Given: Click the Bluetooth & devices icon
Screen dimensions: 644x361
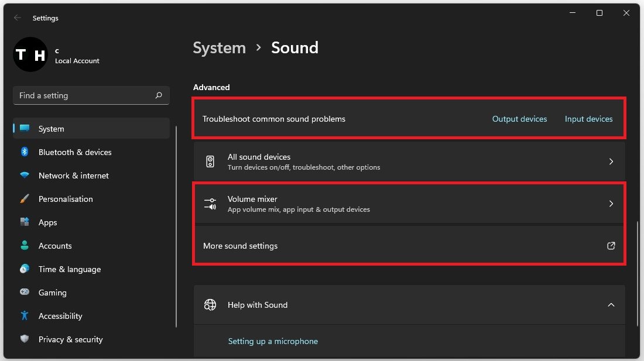Looking at the screenshot, I should (x=25, y=152).
